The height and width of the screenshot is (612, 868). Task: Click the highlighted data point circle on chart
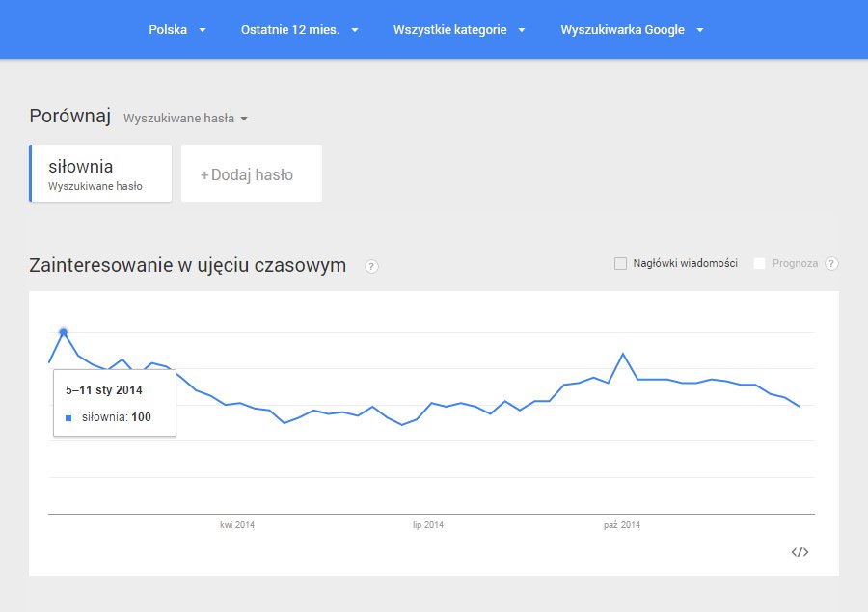pos(64,332)
